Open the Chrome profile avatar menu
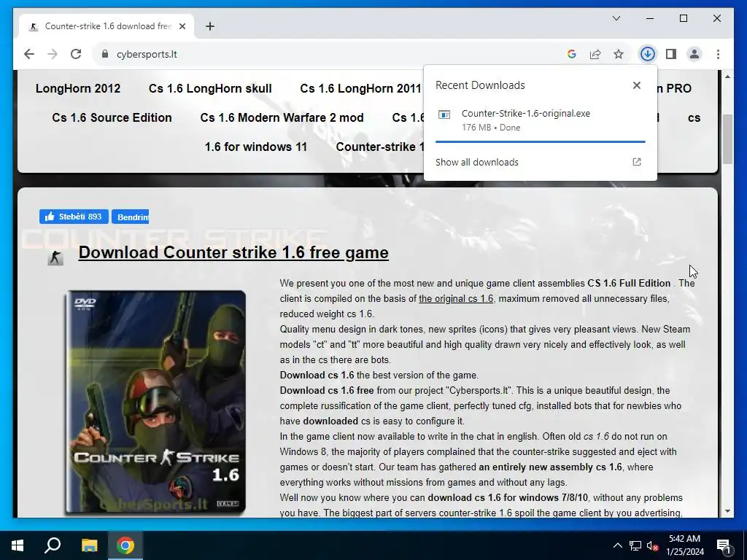 [694, 54]
